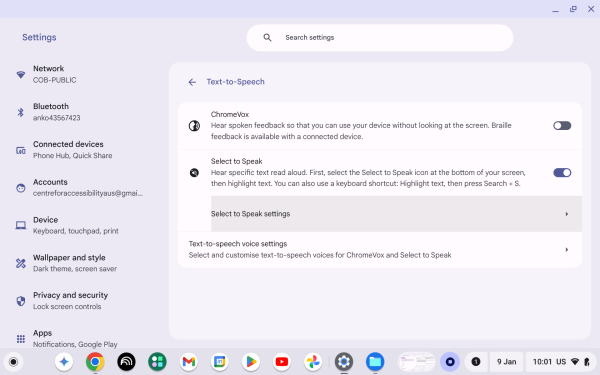Restore down the Settings window

(573, 9)
